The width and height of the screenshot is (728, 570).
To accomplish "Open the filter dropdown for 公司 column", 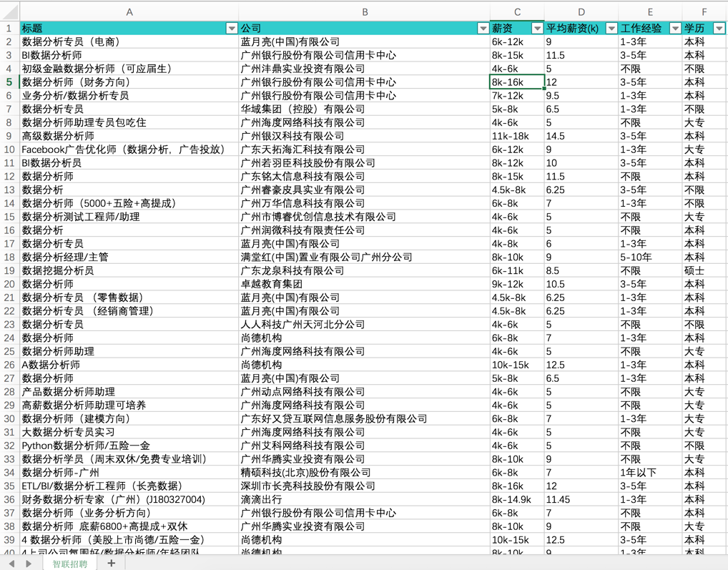I will coord(483,29).
